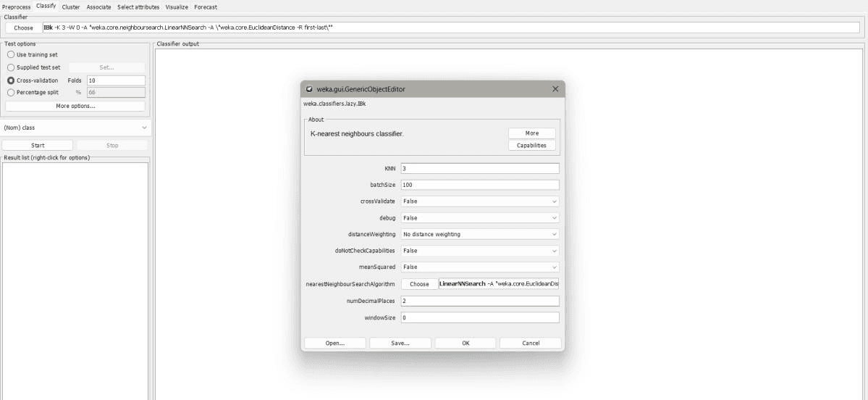Switch to the Cluster tab
This screenshot has width=868, height=400.
point(71,7)
